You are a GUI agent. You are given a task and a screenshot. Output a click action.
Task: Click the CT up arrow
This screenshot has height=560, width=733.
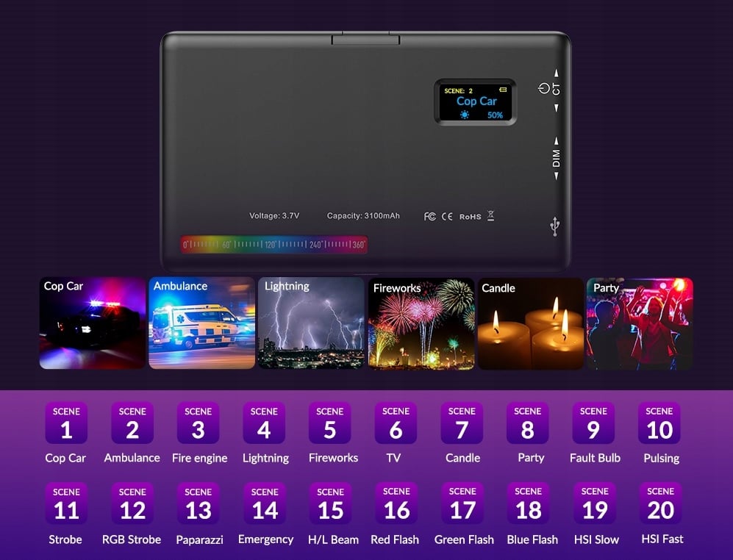coord(557,73)
